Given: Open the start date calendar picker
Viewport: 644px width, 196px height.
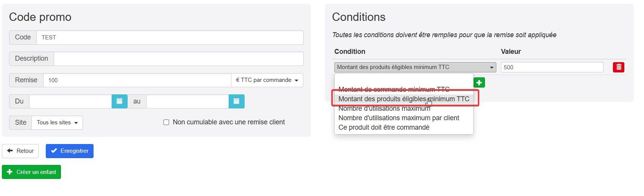Looking at the screenshot, I should pyautogui.click(x=119, y=101).
